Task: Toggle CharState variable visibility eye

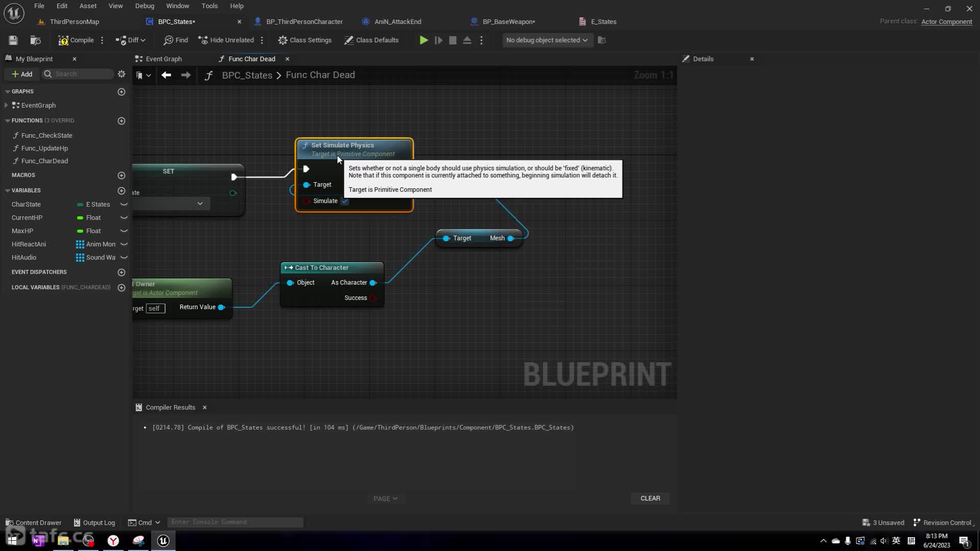Action: pyautogui.click(x=124, y=205)
